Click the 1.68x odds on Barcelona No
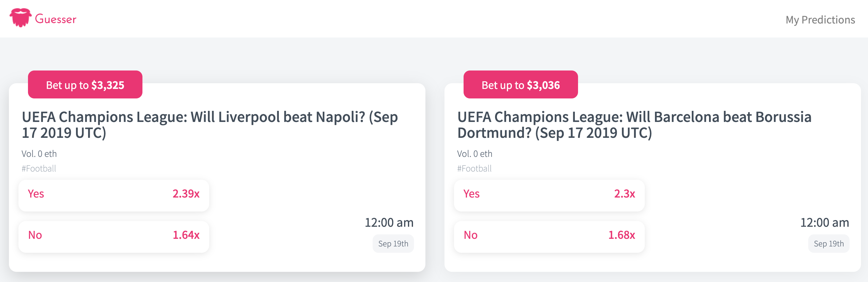868x282 pixels. pyautogui.click(x=621, y=235)
